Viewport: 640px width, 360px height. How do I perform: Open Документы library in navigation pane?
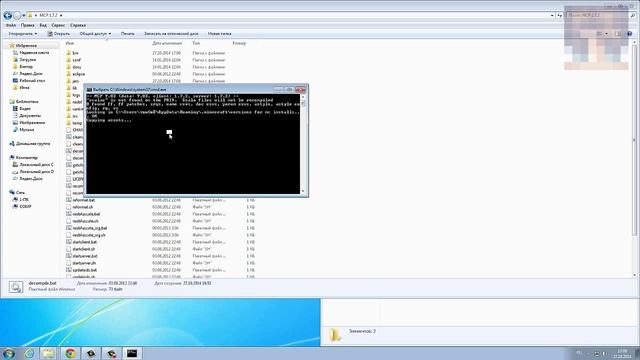tap(30, 116)
